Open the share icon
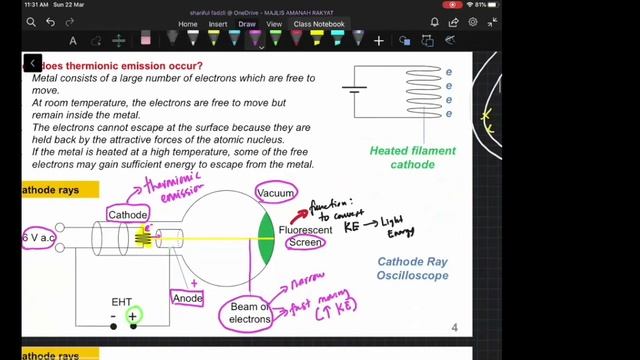Image resolution: width=640 pixels, height=360 pixels. click(x=453, y=22)
